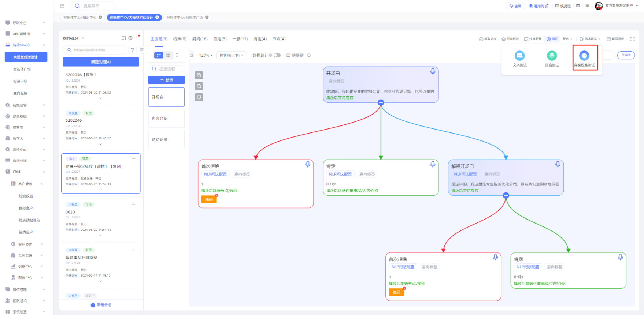Switch to the 疑问(16) tab
Screen dimensions: 644x315
coord(200,39)
